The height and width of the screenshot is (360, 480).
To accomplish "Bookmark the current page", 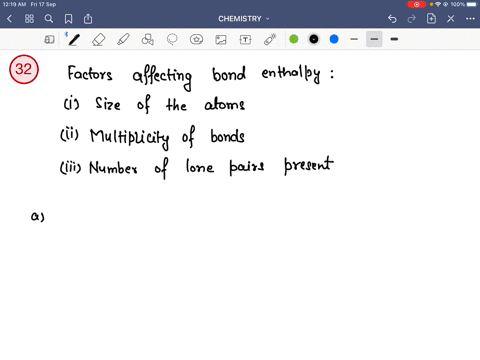I will [x=68, y=19].
